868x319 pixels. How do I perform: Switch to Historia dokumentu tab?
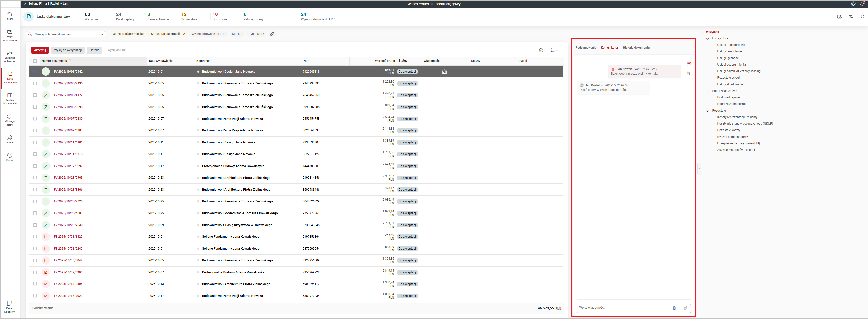click(x=636, y=47)
